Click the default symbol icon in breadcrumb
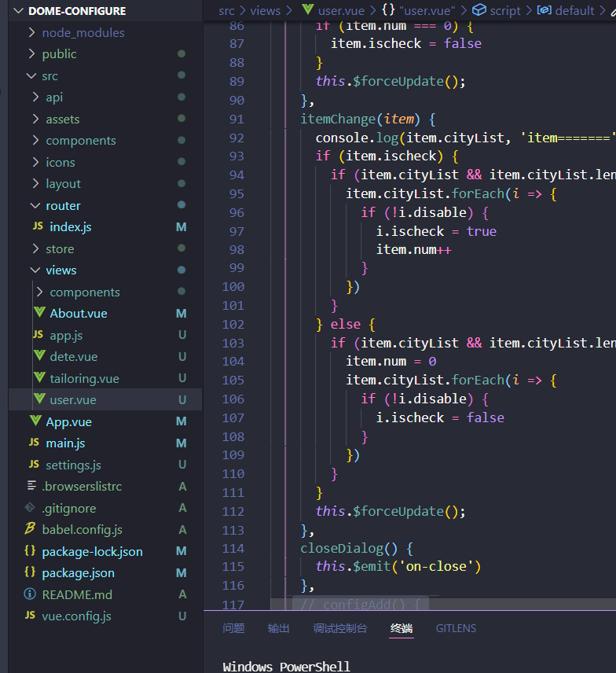 pos(544,10)
